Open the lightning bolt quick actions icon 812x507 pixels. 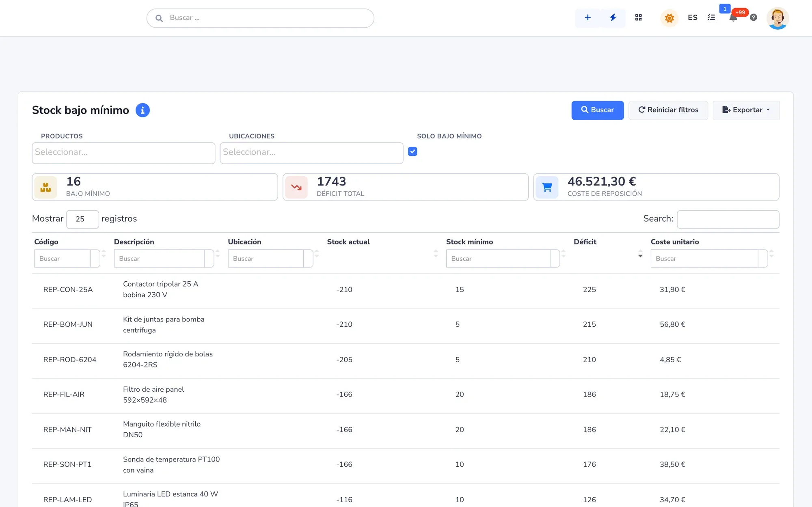point(613,17)
